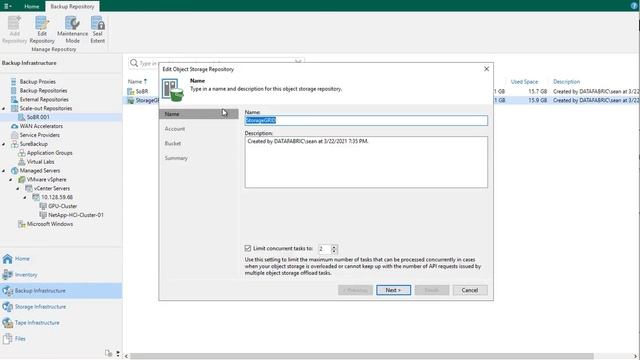Select VMware vSphere tree node

47,180
